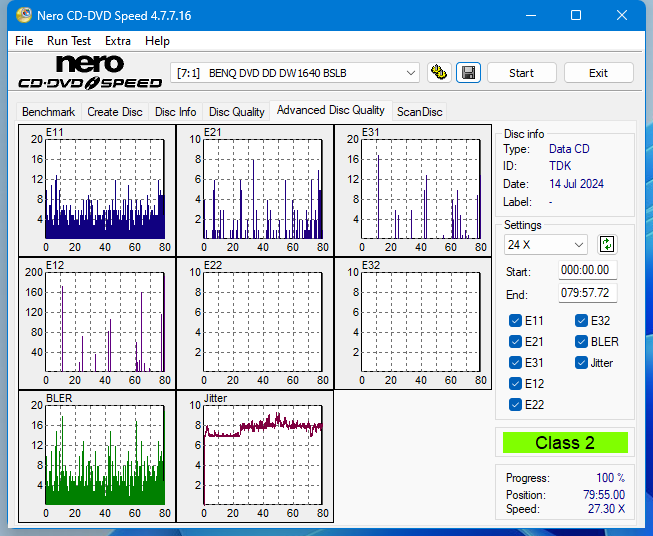653x536 pixels.
Task: Toggle the Jitter checkbox
Action: pyautogui.click(x=581, y=363)
